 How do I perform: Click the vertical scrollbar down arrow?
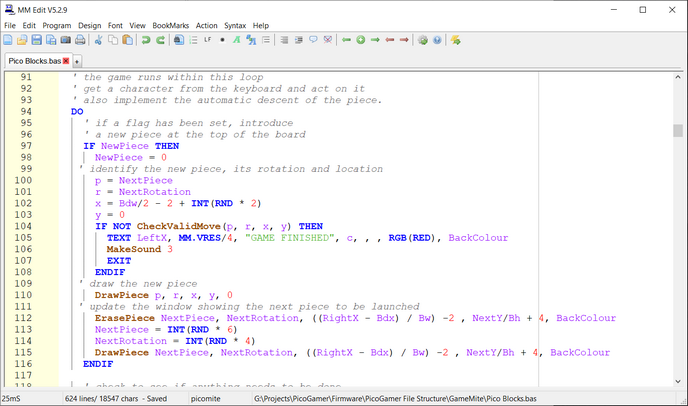[x=678, y=381]
